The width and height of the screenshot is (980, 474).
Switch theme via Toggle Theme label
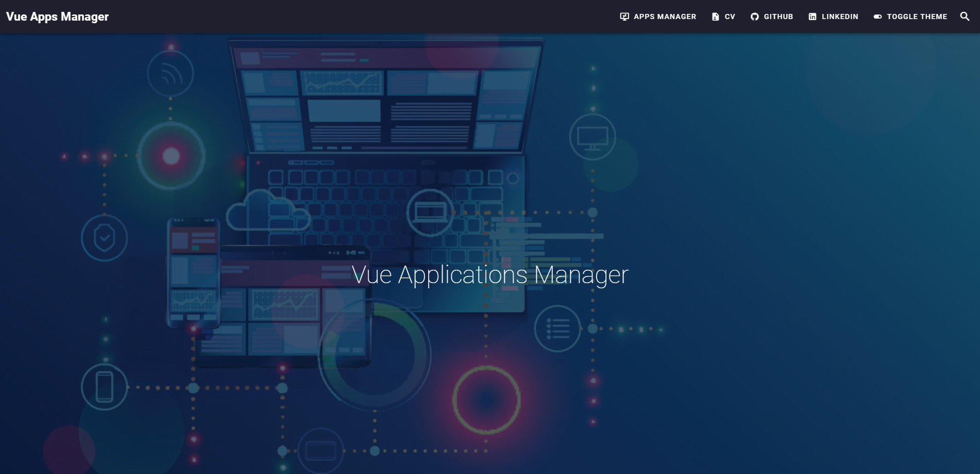coord(917,17)
